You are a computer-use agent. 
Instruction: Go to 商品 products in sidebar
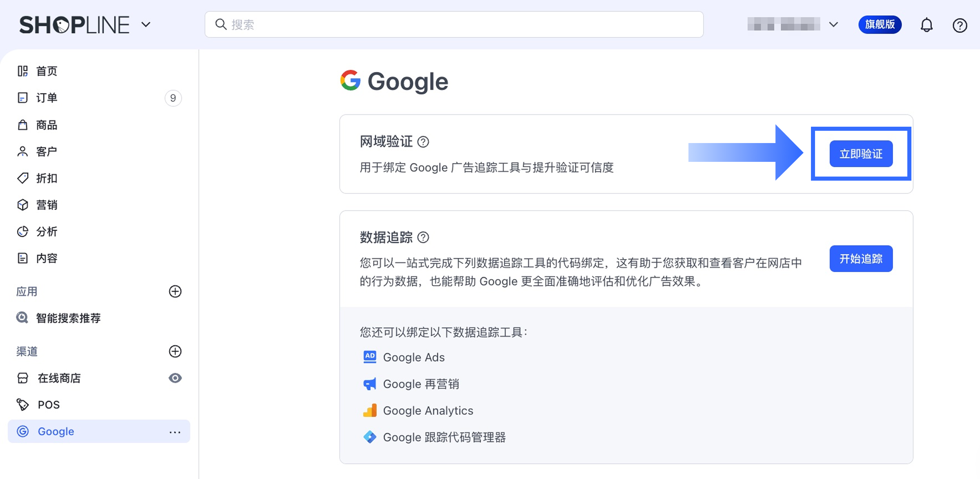click(x=47, y=125)
